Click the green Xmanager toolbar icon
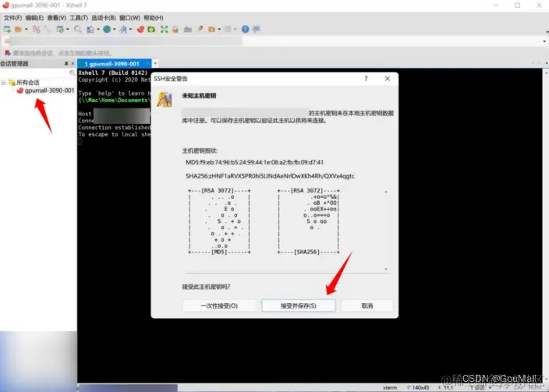The height and width of the screenshot is (392, 549). (x=151, y=30)
